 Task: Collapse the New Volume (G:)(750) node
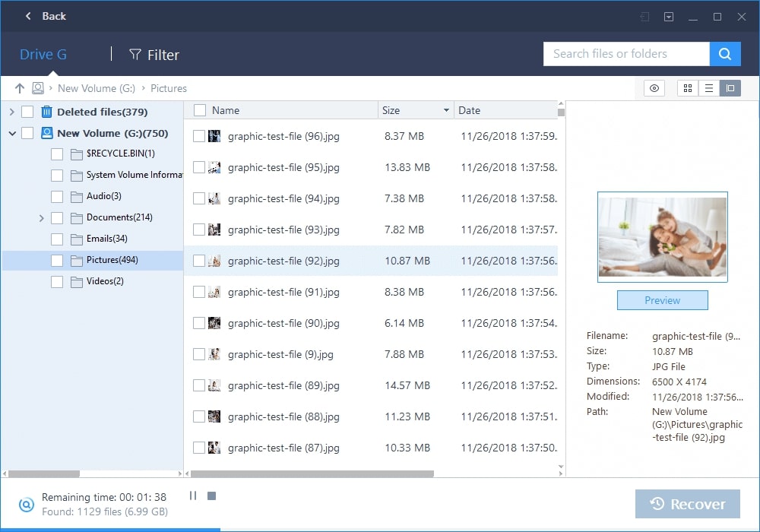pyautogui.click(x=11, y=133)
